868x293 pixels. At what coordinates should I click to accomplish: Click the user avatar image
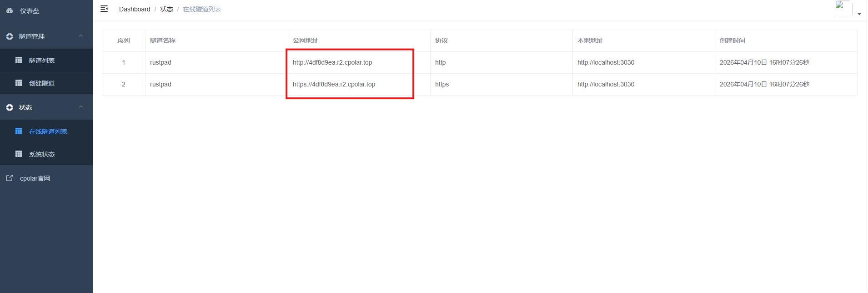tap(843, 9)
